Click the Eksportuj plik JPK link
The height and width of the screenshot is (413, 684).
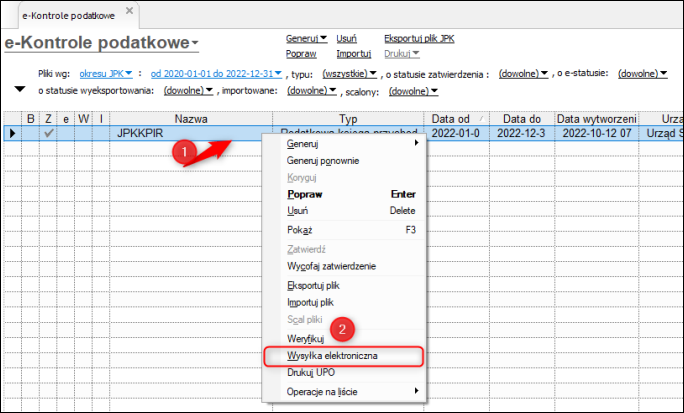[419, 38]
